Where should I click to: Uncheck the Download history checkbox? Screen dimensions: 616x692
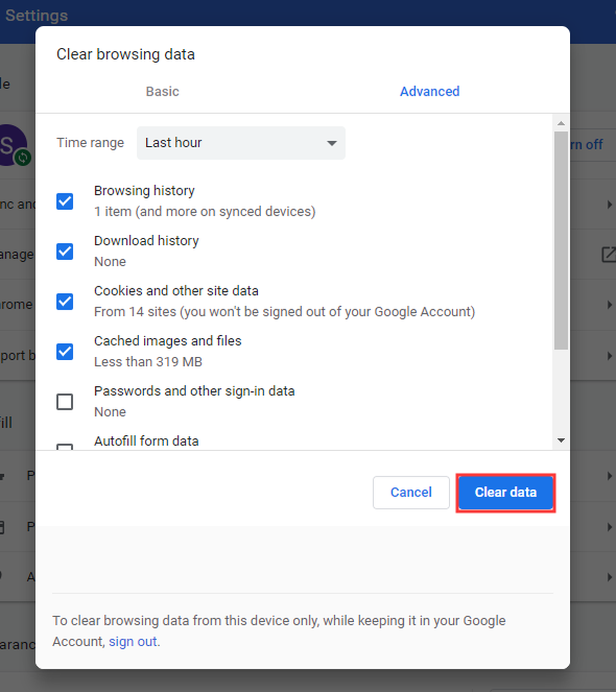click(65, 252)
